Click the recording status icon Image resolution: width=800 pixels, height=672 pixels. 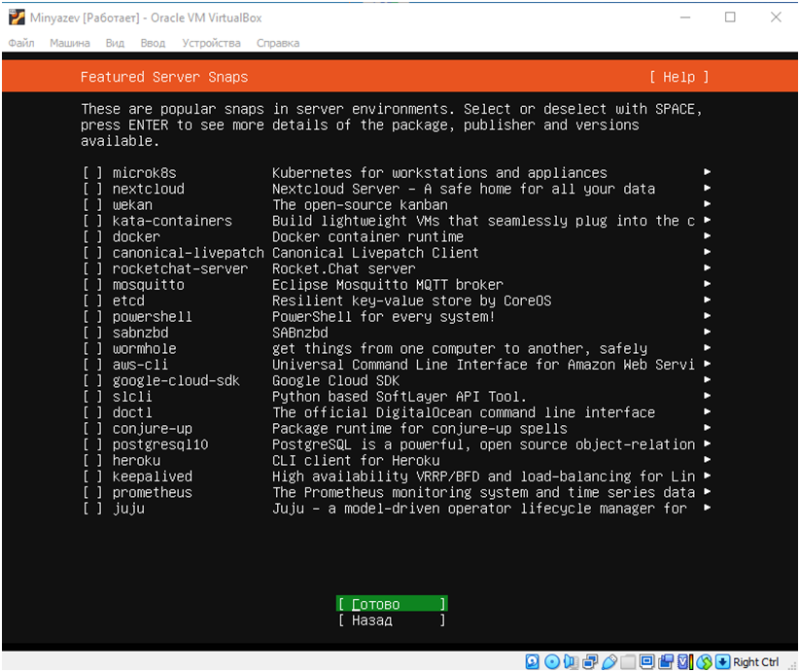(x=666, y=662)
